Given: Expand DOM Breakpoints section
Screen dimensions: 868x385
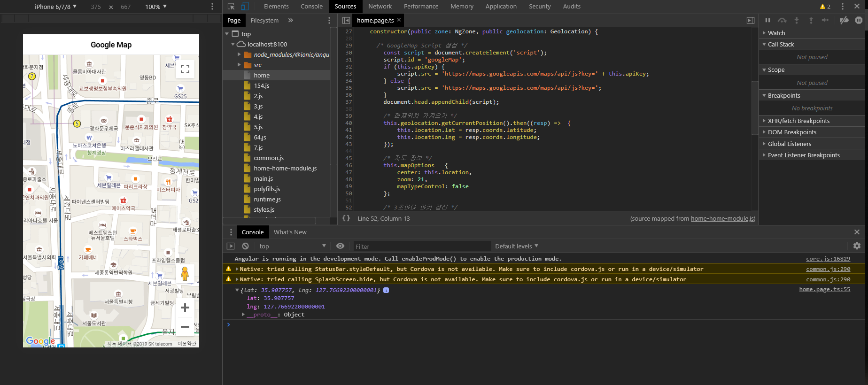Looking at the screenshot, I should click(x=764, y=132).
